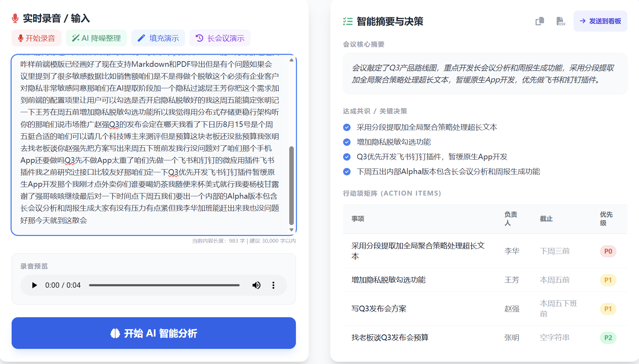639x364 pixels.
Task: Click the checkmark beside 采用分段提取 decision
Action: pos(347,127)
